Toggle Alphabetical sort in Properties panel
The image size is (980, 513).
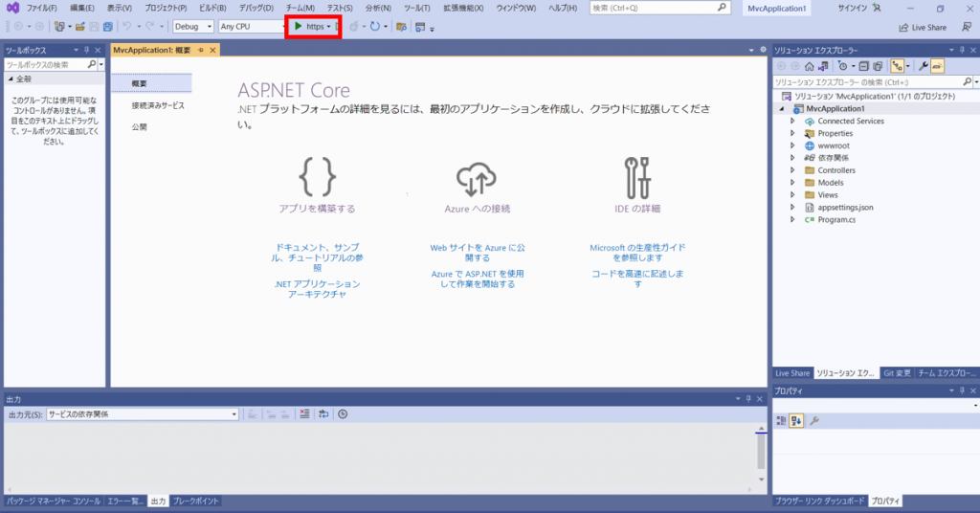pos(795,421)
